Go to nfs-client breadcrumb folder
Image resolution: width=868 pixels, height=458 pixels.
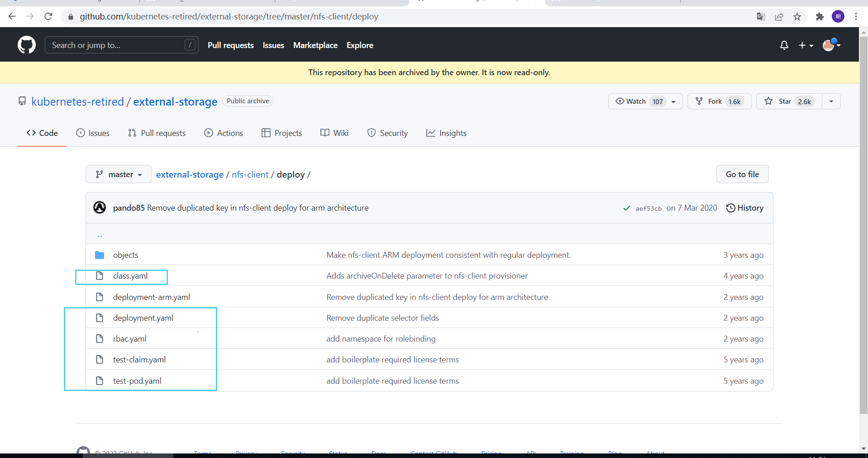coord(250,174)
